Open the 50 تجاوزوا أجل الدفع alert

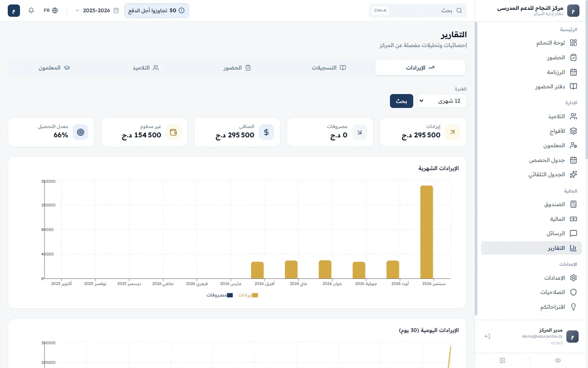(156, 11)
